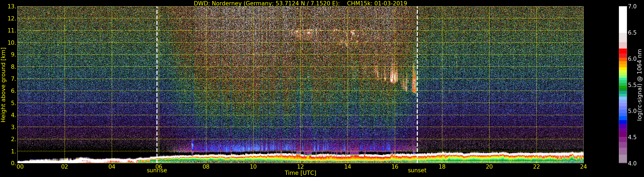Click the colorbar tick label '4.0'

click(632, 163)
